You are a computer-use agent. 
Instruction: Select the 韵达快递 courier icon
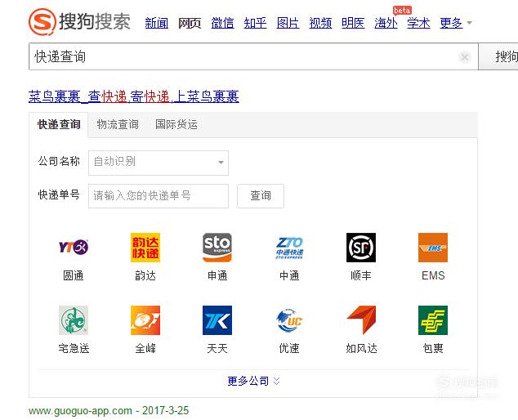pyautogui.click(x=145, y=247)
